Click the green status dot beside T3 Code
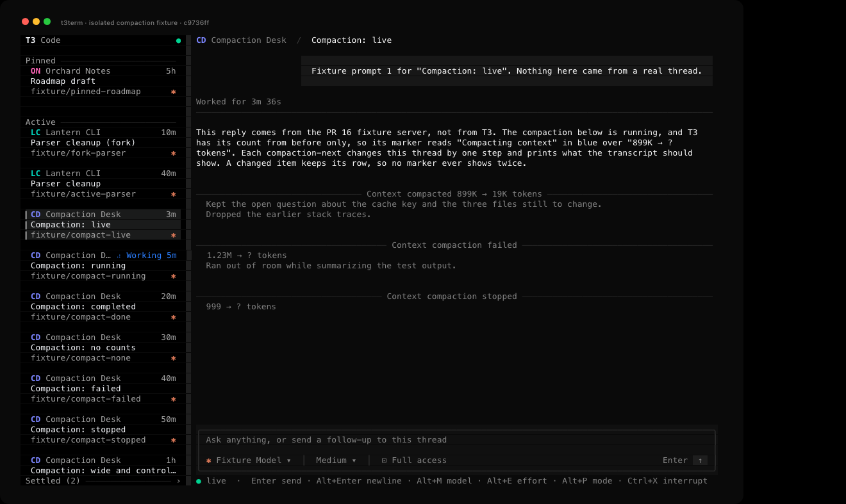 point(178,40)
